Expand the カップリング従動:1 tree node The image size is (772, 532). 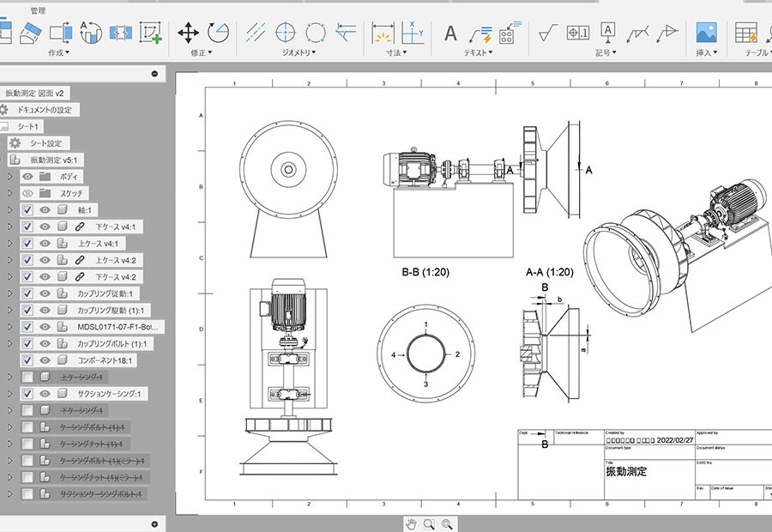[x=10, y=293]
